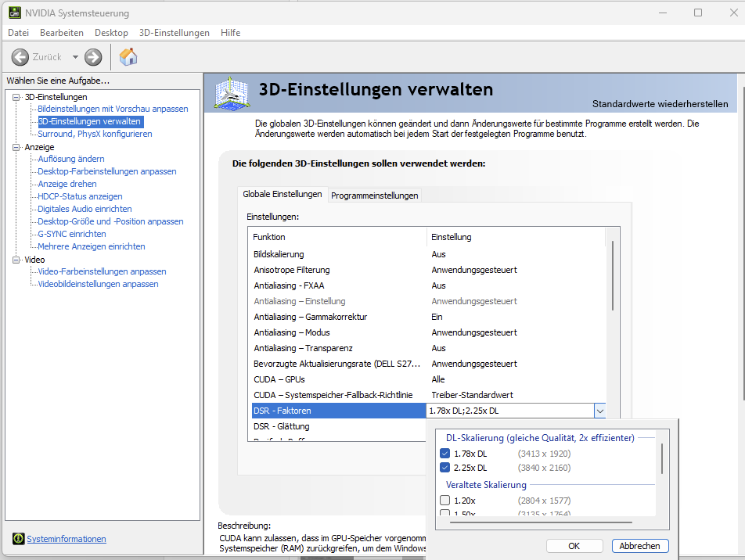The width and height of the screenshot is (745, 560).
Task: Collapse the Anzeige tree node
Action: (16, 147)
